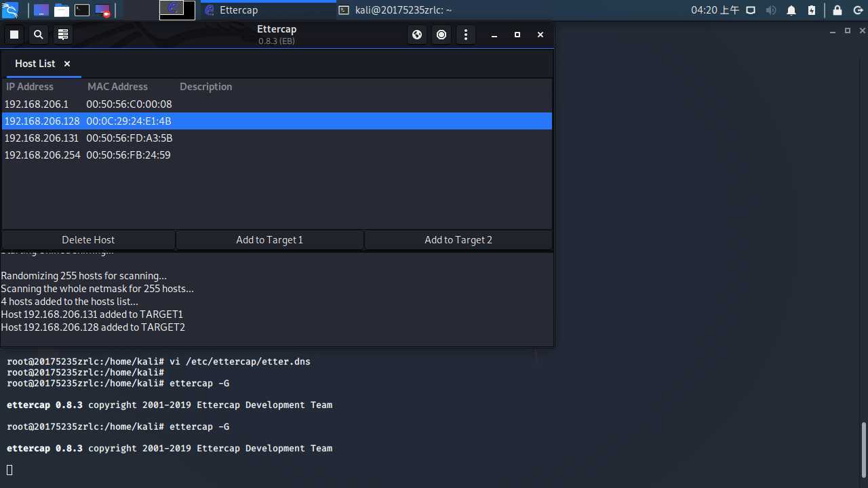868x488 pixels.
Task: Close the Ettercap window
Action: [540, 35]
